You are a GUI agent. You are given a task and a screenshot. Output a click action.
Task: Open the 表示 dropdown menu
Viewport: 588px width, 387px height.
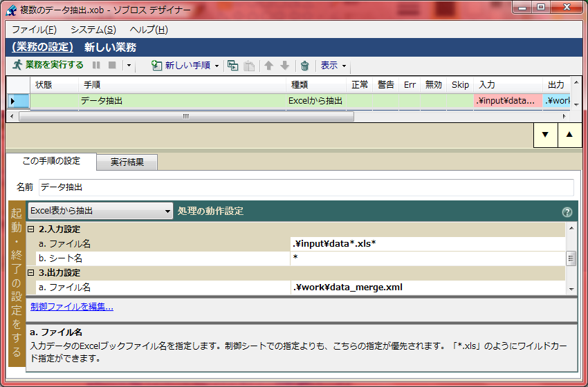coord(333,66)
